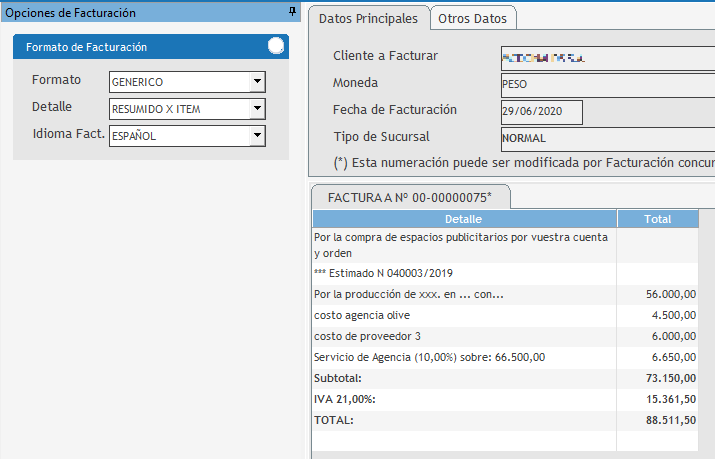Click the Fecha de Facturación date field
The width and height of the screenshot is (715, 459).
(540, 111)
